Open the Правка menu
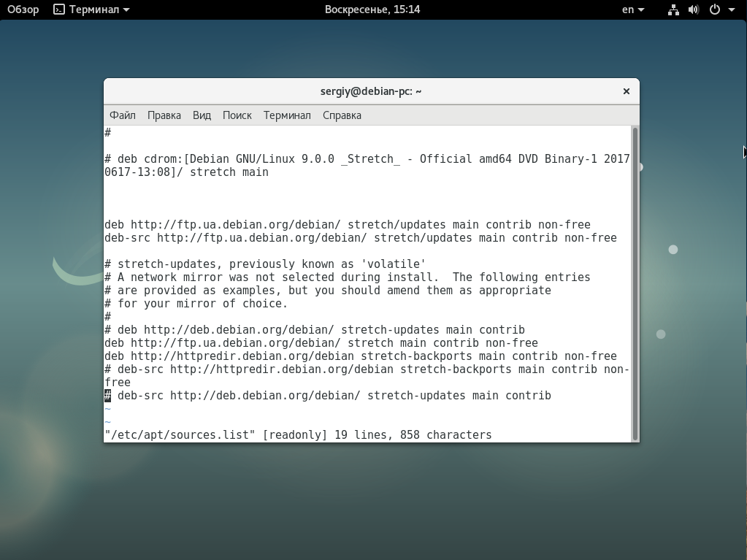Viewport: 747px width, 560px height. [x=164, y=115]
